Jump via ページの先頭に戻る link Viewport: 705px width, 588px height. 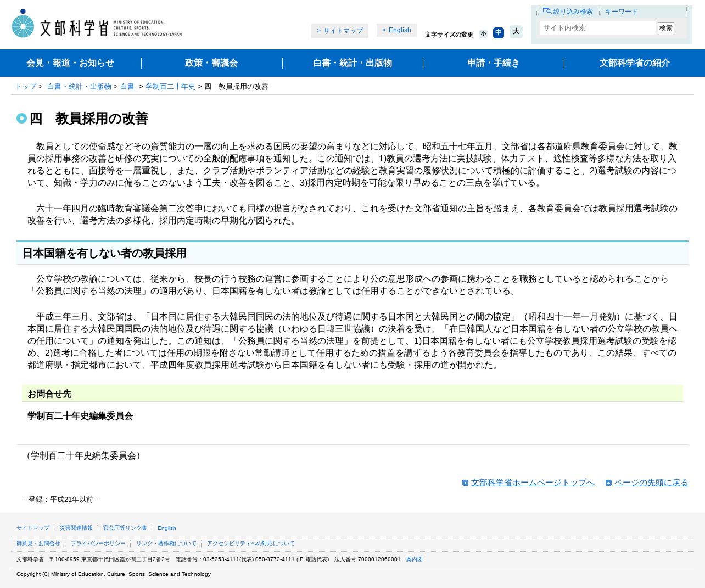pos(651,483)
